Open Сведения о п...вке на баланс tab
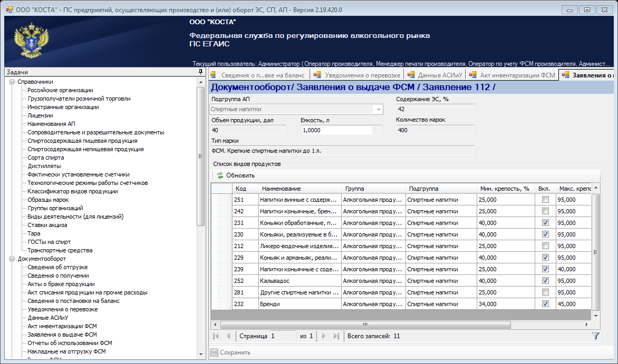Image resolution: width=618 pixels, height=364 pixels. (258, 75)
